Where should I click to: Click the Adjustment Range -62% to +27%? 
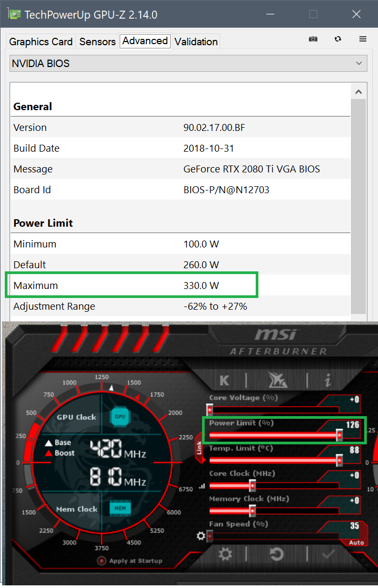215,307
